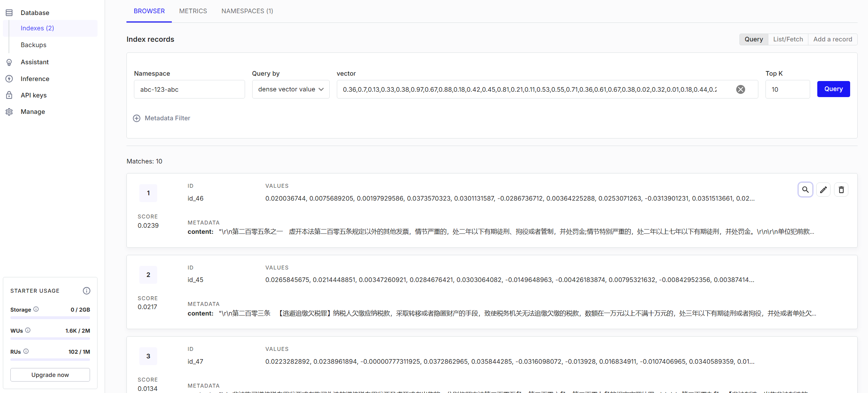Screen dimensions: 868x393
Task: Click the info icon next to Storage
Action: click(36, 309)
